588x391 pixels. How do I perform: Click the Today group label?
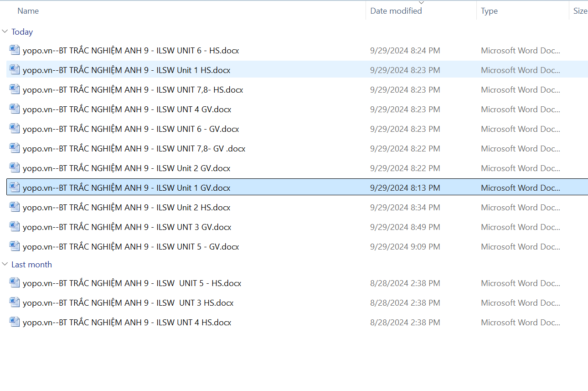pyautogui.click(x=22, y=32)
